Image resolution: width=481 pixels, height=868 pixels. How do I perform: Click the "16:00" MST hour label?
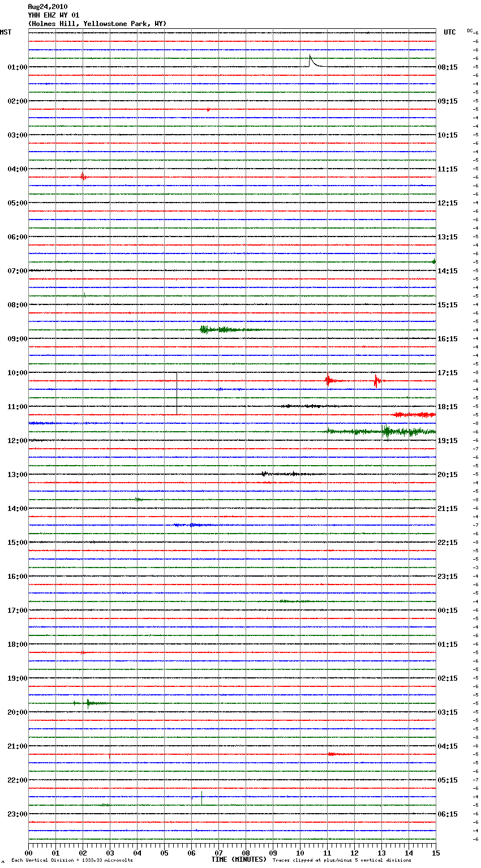click(x=18, y=577)
